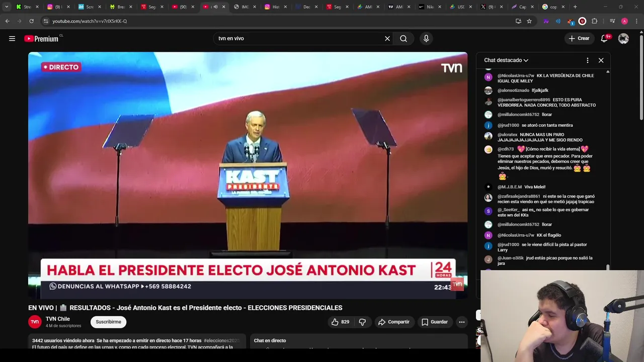Viewport: 644px width, 362px height.
Task: Open the account avatar menu
Action: (x=623, y=39)
